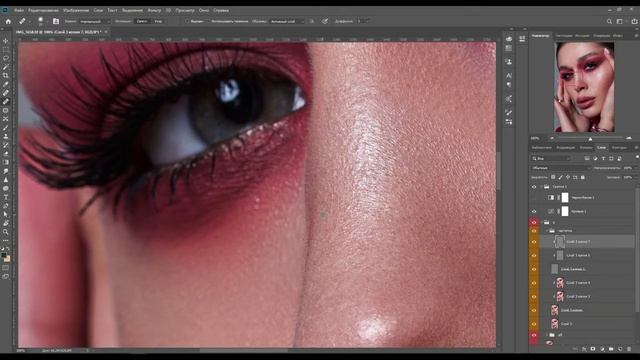Click the Navigator portrait preview thumbnail
This screenshot has width=640, height=360.
point(584,87)
